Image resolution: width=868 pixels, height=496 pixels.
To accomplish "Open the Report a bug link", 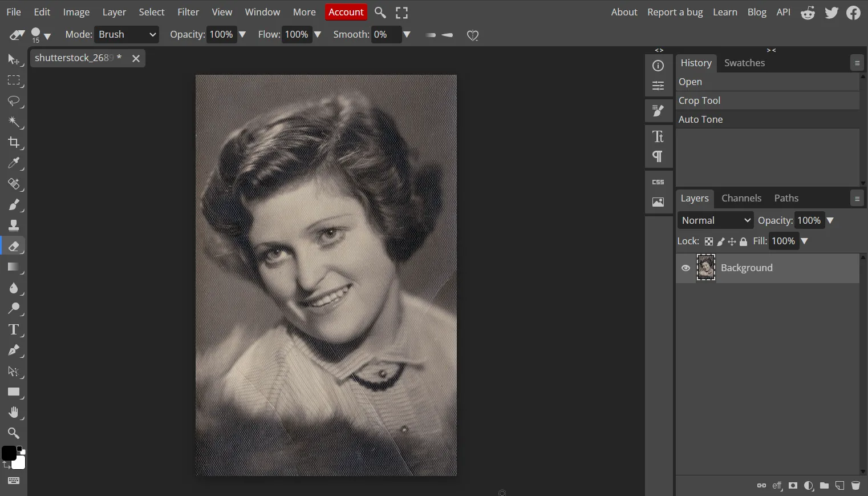I will tap(675, 12).
